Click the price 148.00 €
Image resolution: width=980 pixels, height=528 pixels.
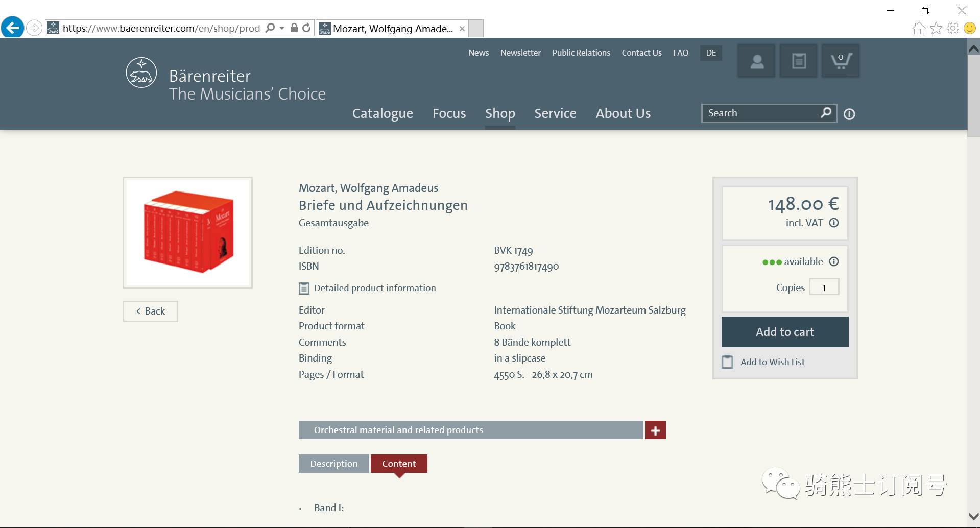pos(803,204)
